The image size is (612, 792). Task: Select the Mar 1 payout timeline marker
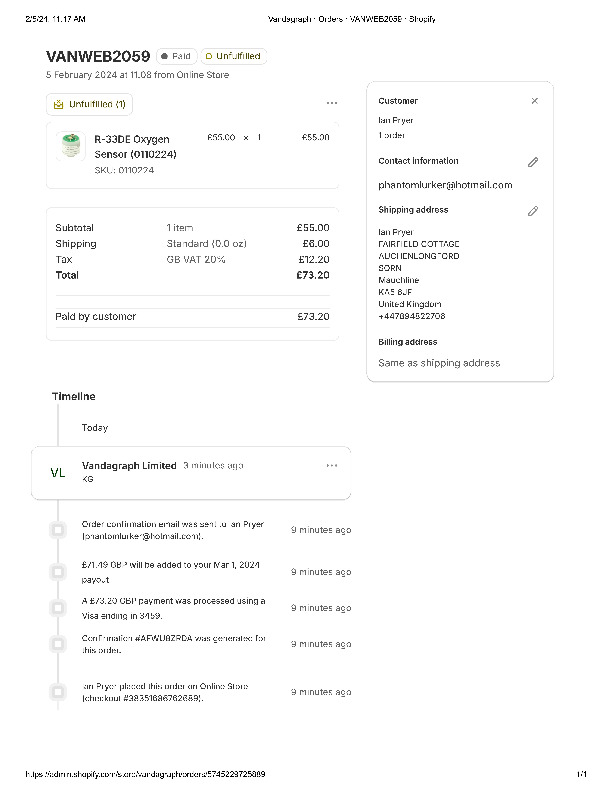point(58,571)
